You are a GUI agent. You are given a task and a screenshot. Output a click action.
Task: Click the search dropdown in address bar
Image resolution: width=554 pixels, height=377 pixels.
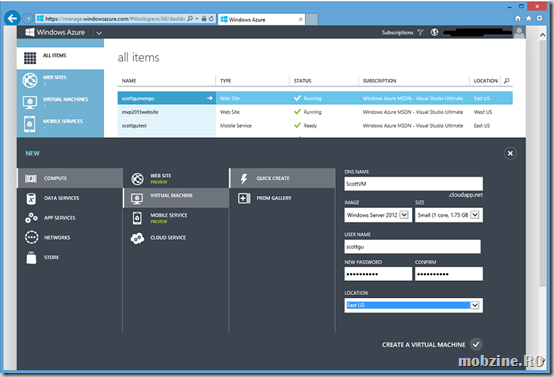click(197, 19)
